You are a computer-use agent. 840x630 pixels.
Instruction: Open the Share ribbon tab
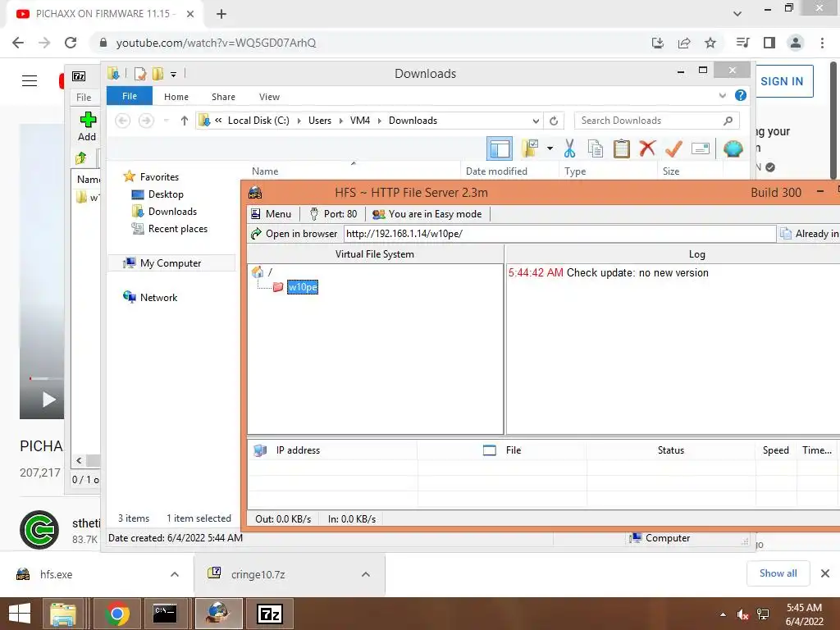pos(223,97)
